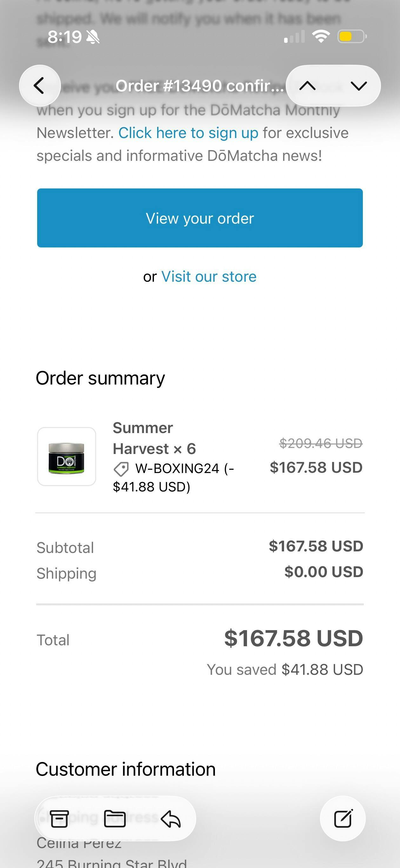Tap the Summer Harvest product thumbnail
Viewport: 400px width, 868px height.
click(66, 457)
